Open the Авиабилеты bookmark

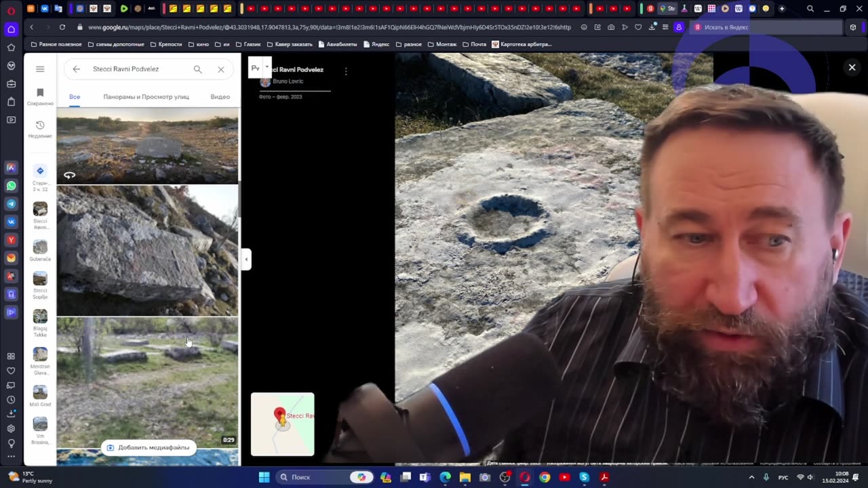coord(338,44)
